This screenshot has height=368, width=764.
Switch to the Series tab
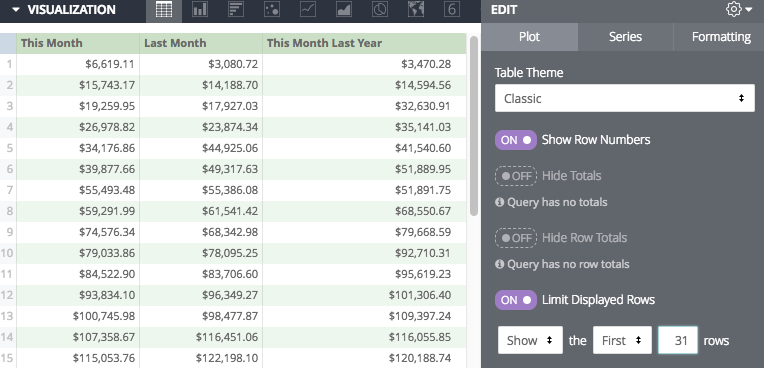625,37
